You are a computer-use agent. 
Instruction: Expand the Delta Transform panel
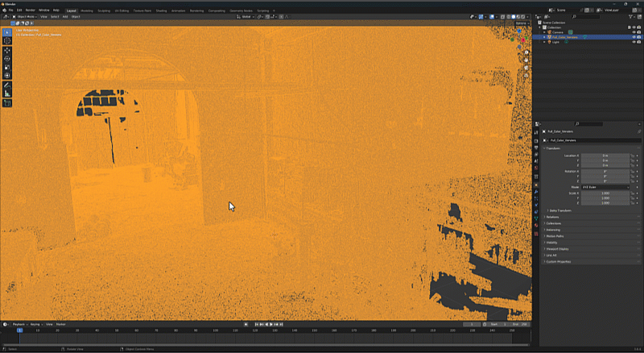coord(560,210)
